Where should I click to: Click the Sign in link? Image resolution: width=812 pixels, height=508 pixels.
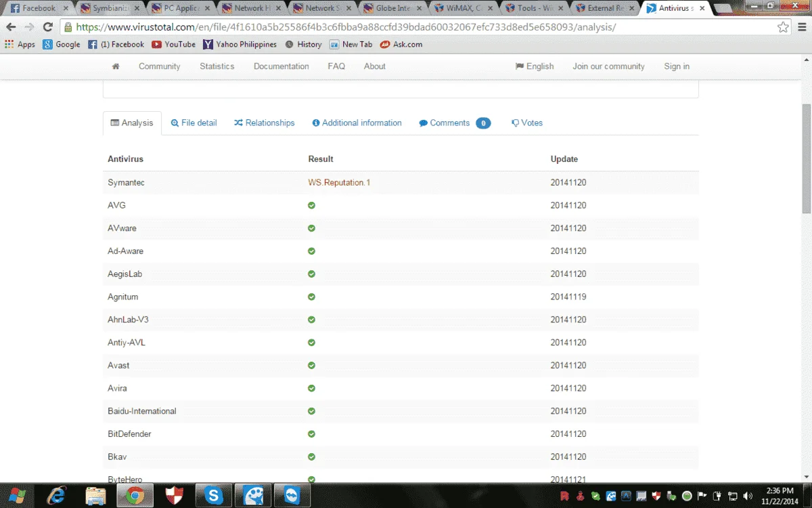click(x=677, y=66)
